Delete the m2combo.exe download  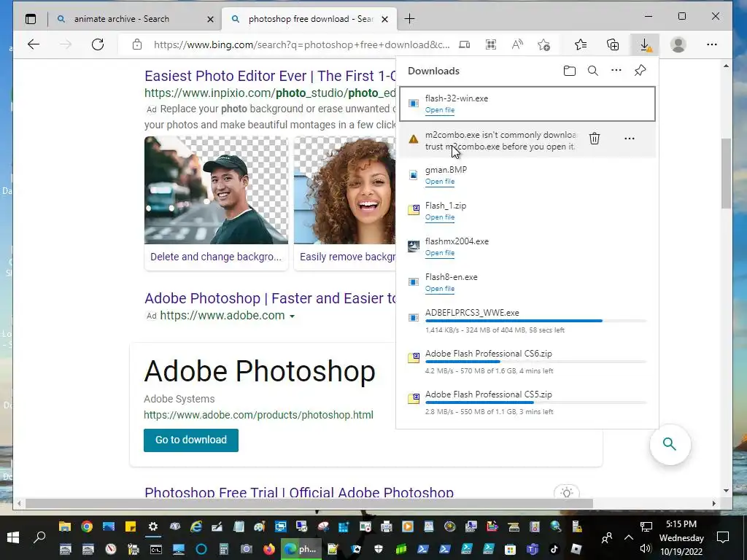594,139
